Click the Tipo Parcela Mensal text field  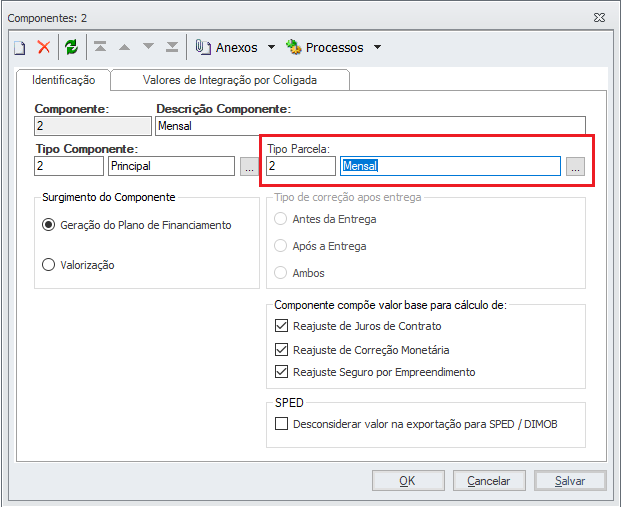[450, 166]
